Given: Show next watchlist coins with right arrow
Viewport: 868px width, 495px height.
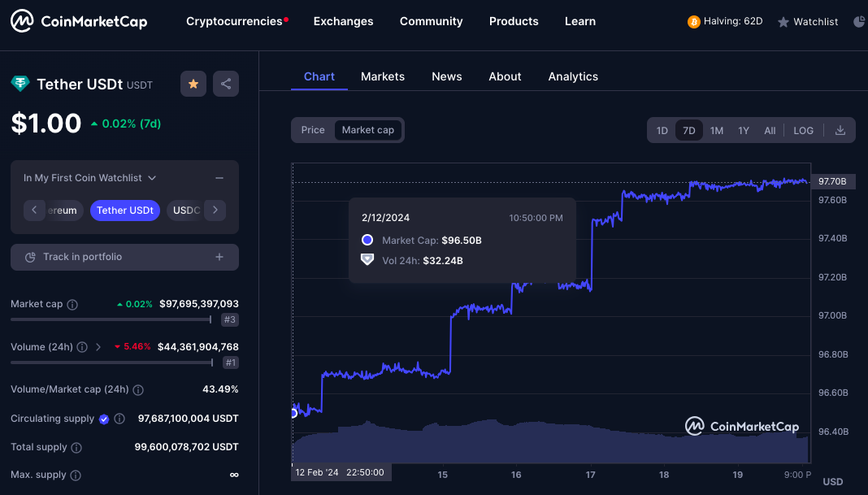Looking at the screenshot, I should [215, 211].
